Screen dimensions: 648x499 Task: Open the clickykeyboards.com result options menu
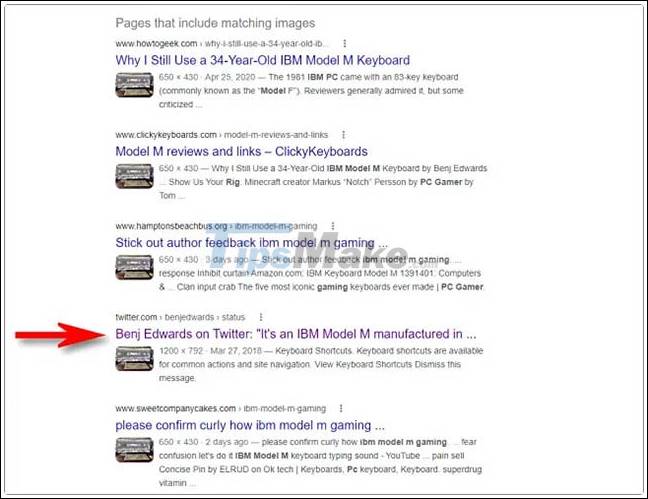pyautogui.click(x=343, y=135)
